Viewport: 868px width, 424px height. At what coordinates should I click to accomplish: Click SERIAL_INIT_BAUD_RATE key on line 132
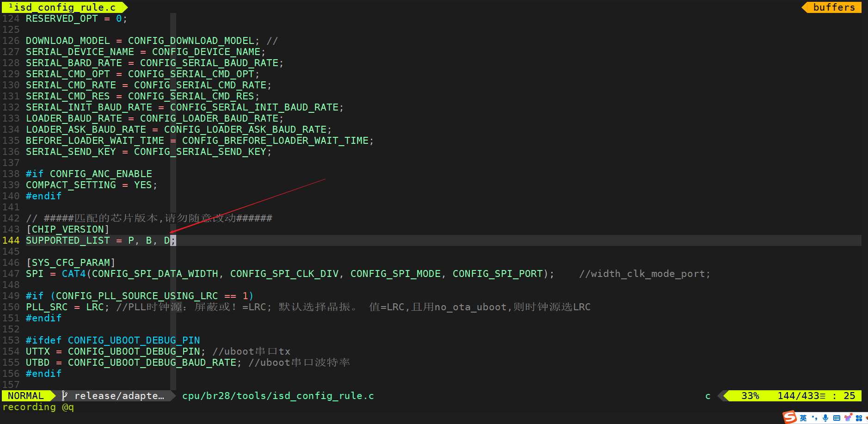[x=89, y=107]
